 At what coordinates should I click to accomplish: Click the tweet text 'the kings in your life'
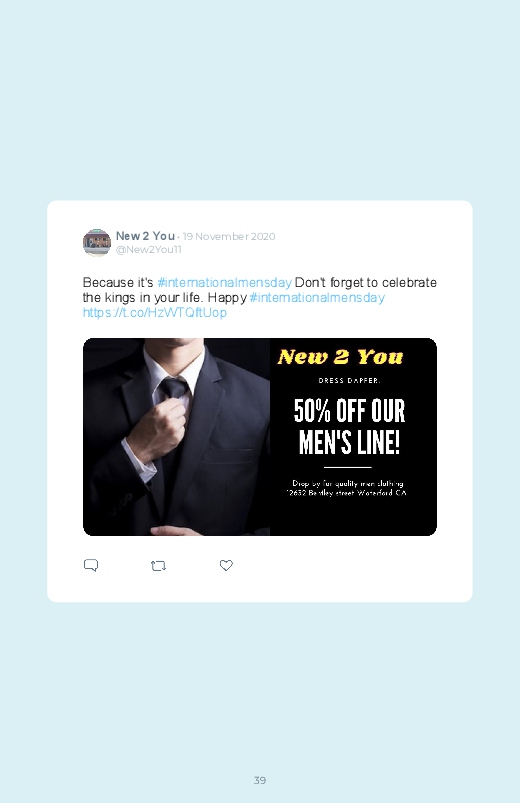143,298
